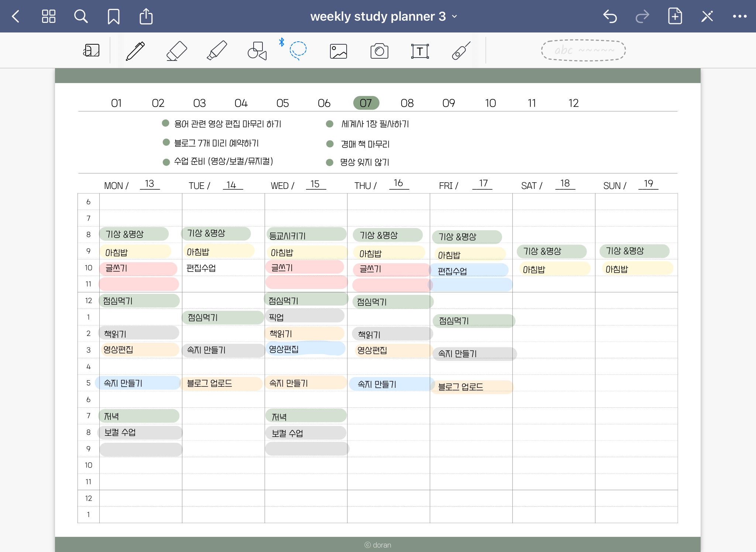Click the abc handwriting preview box

click(583, 50)
